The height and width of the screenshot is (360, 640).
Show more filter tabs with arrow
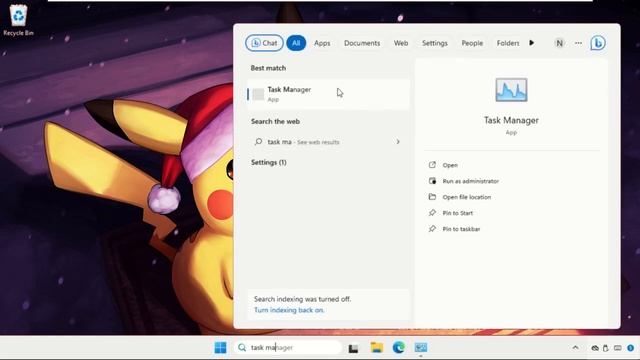pyautogui.click(x=531, y=43)
